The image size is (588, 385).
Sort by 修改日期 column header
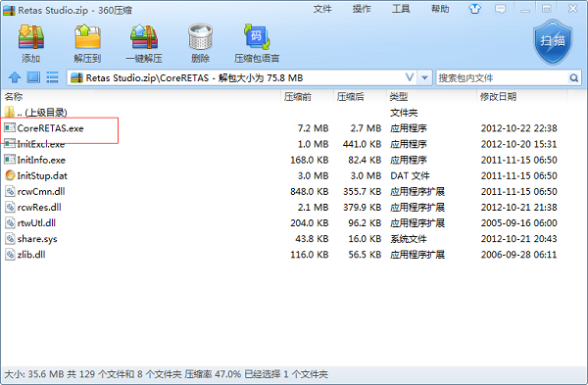coord(499,97)
